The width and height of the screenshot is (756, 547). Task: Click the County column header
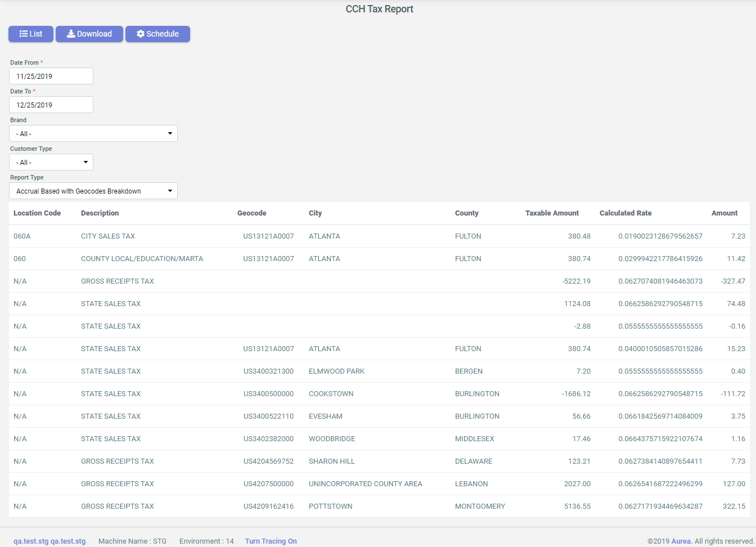coord(467,213)
